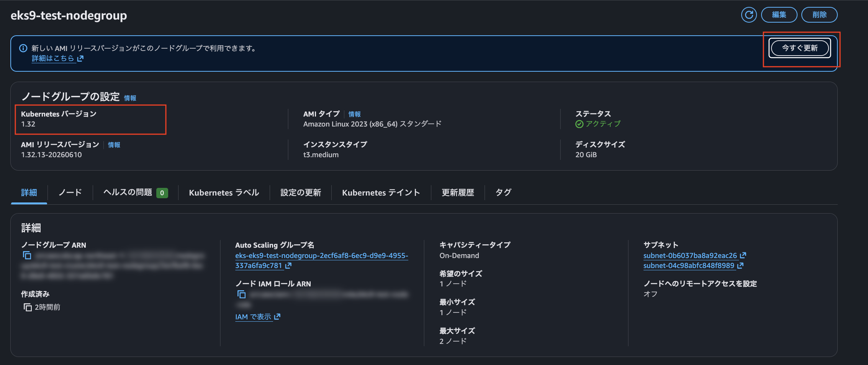Open the Auto Scaling group eks-eks9-test-nodegroup link

coord(322,260)
